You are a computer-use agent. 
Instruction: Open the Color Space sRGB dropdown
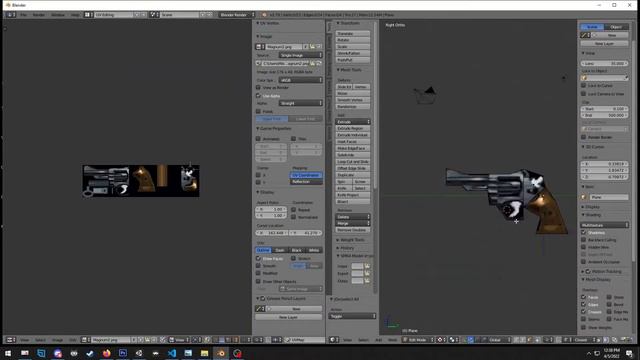pos(300,80)
